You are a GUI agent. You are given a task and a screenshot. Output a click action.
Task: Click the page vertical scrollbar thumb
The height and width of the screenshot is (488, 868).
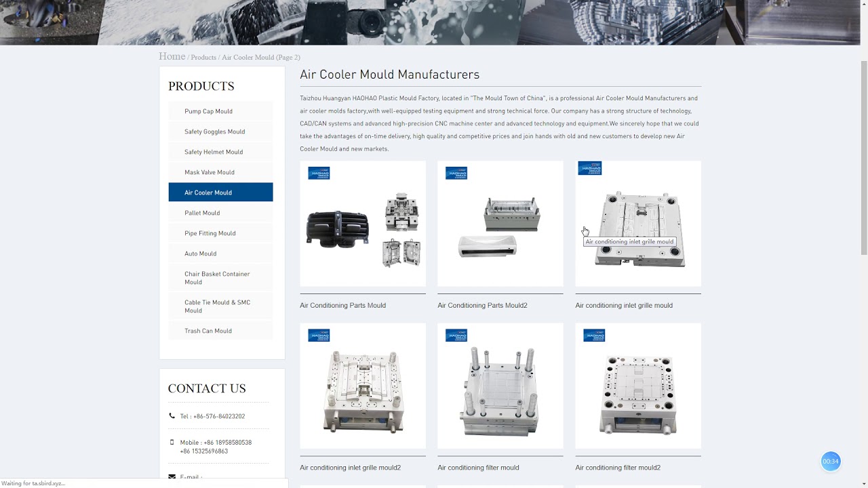tap(863, 157)
